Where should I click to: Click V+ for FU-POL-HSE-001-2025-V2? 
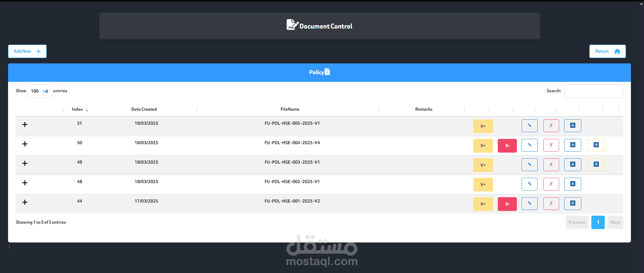(483, 204)
